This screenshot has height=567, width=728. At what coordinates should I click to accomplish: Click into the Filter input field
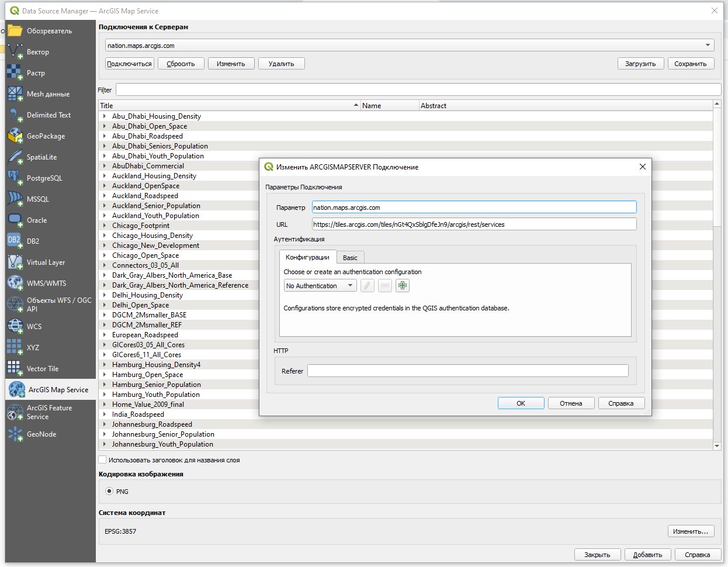[x=418, y=89]
